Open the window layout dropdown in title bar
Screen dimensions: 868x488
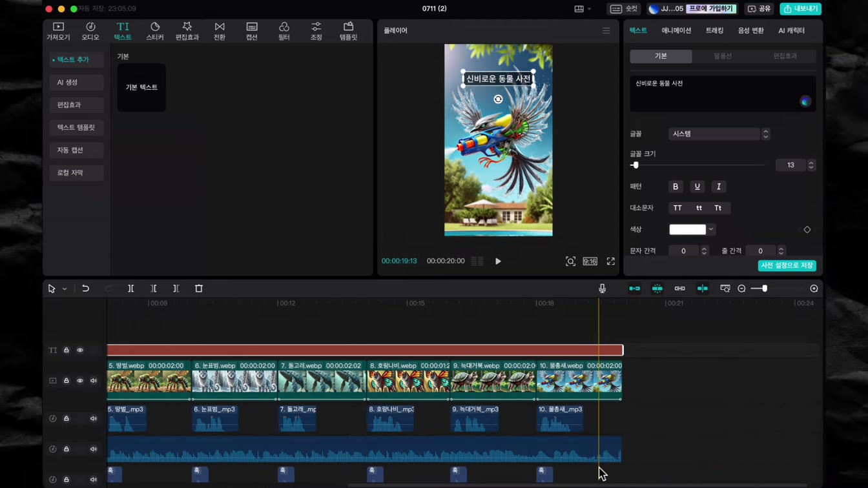(x=583, y=9)
